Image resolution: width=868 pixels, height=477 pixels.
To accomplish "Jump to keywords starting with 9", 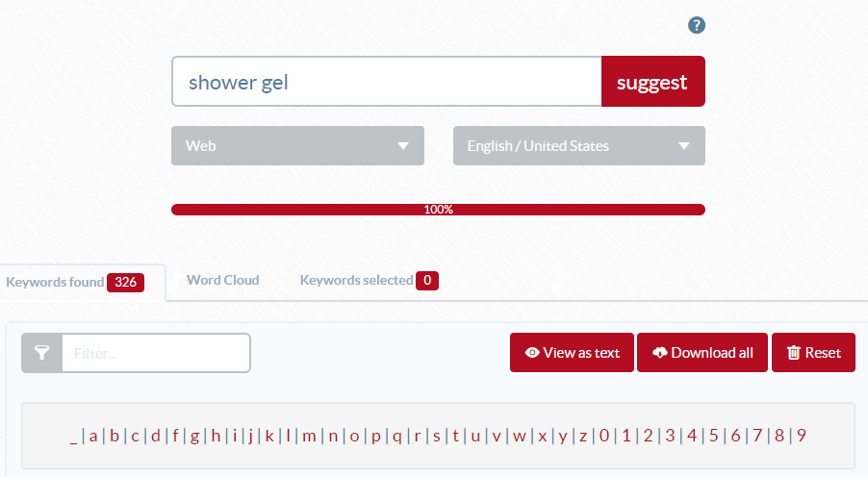I will tap(801, 436).
